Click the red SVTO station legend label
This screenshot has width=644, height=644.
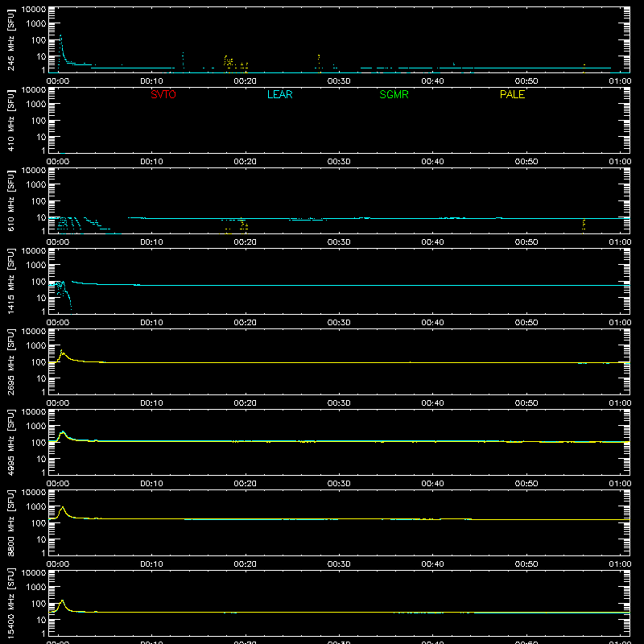tap(163, 94)
